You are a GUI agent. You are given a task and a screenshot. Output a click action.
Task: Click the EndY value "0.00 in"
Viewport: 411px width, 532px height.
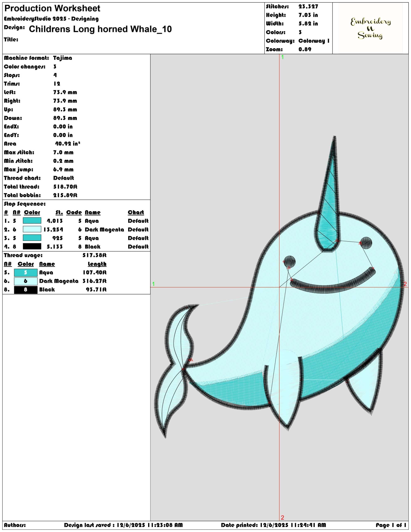(x=63, y=135)
